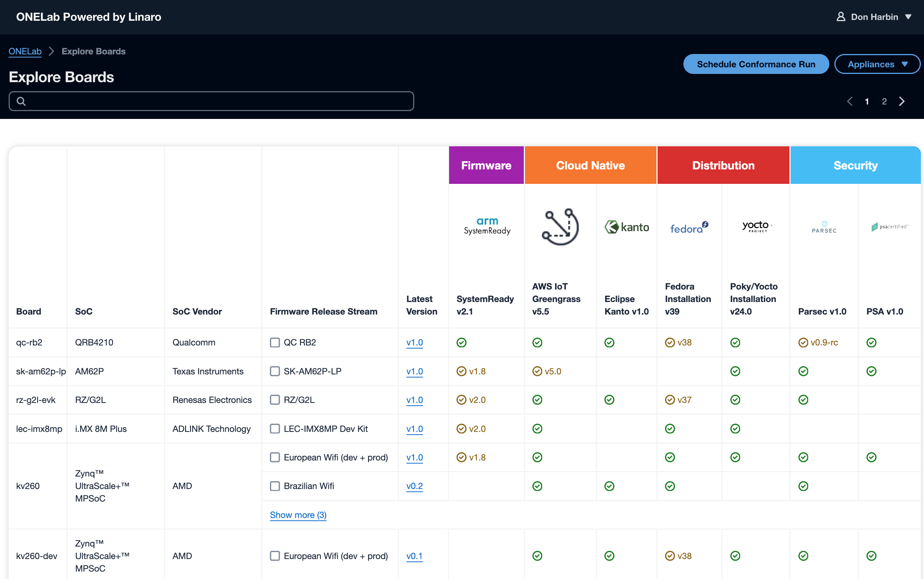
Task: Open lec-imx8mp v1.0 version link
Action: coord(415,429)
